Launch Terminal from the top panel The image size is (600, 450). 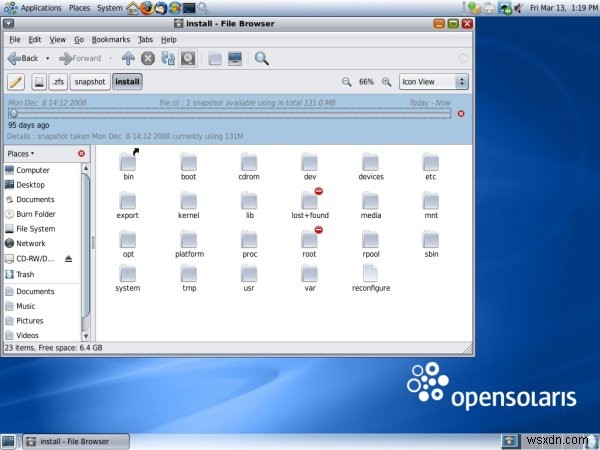[189, 8]
